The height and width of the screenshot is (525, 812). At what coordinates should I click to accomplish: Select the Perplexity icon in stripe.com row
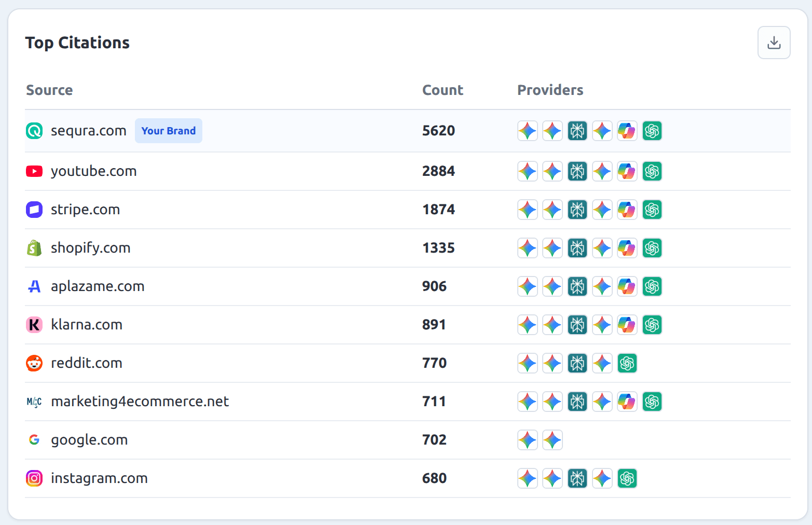point(577,210)
